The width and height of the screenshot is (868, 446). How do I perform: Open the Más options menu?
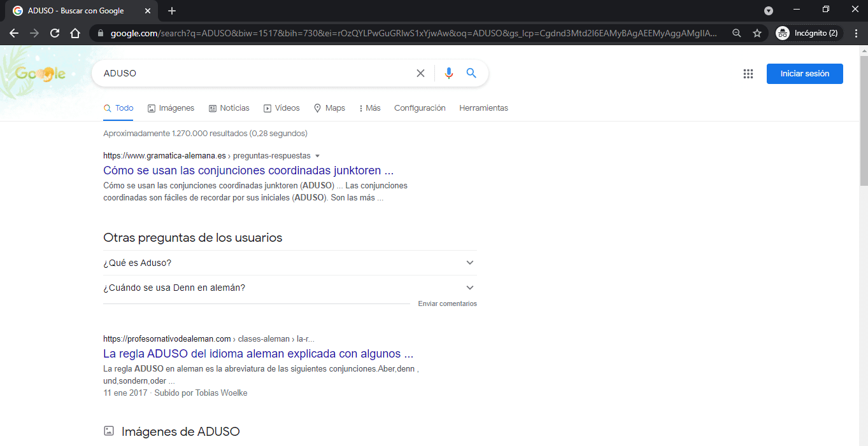[x=369, y=108]
